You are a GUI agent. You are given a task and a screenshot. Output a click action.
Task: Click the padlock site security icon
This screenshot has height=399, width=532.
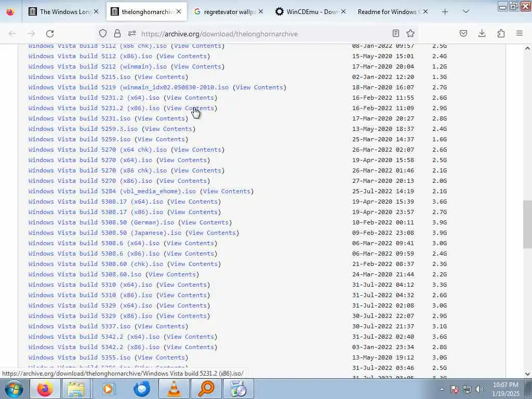coord(117,33)
